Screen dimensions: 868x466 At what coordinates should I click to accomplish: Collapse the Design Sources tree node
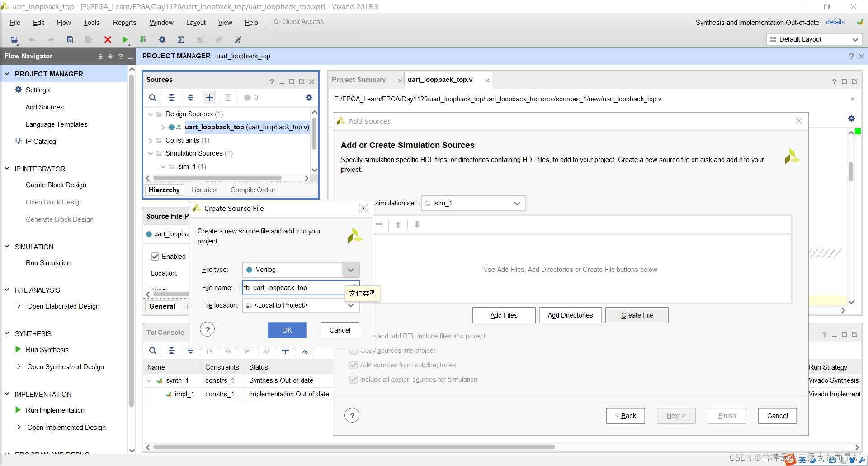tap(151, 114)
